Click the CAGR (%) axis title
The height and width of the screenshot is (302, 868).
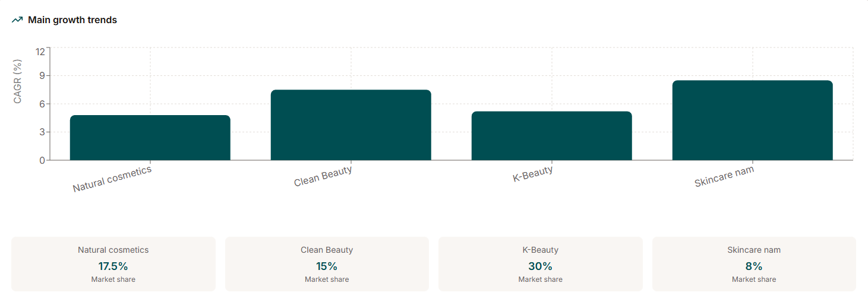pos(18,81)
